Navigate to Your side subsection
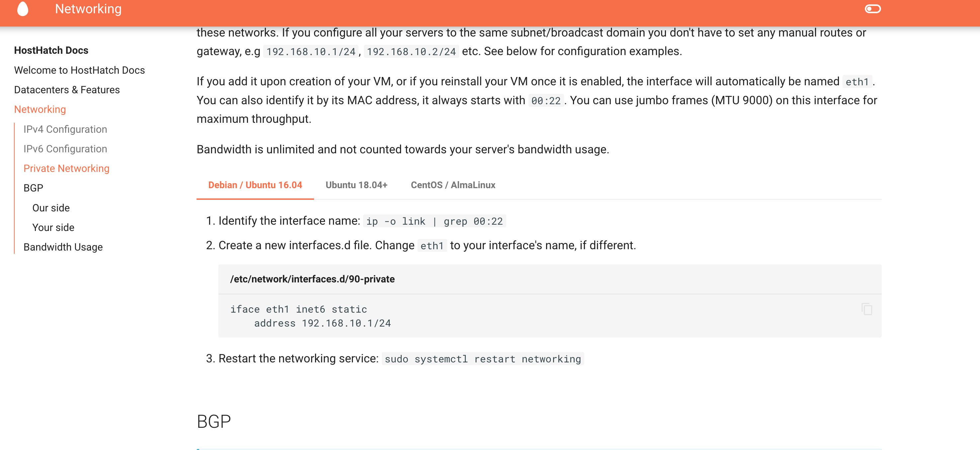 point(53,227)
